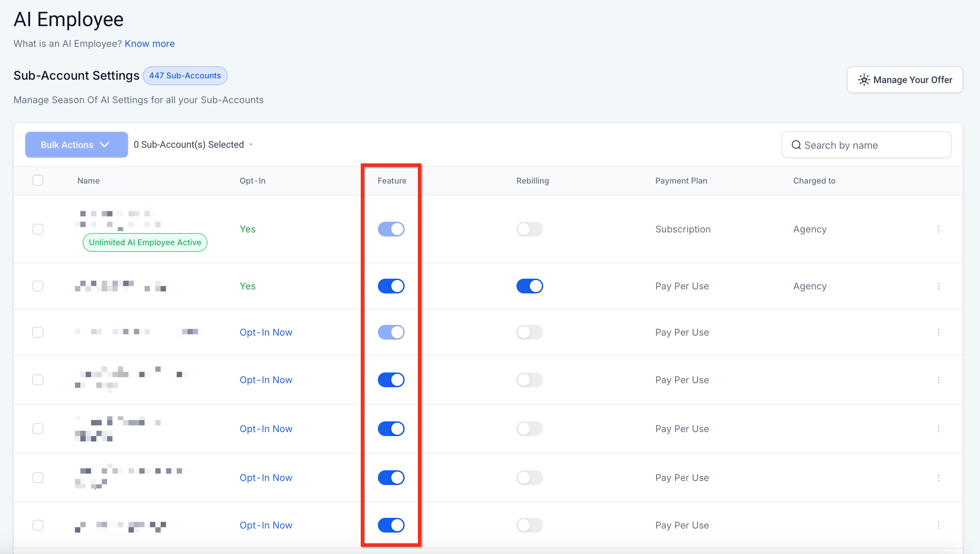The image size is (980, 554).
Task: Open three-dot menu for fourth row
Action: coord(938,380)
